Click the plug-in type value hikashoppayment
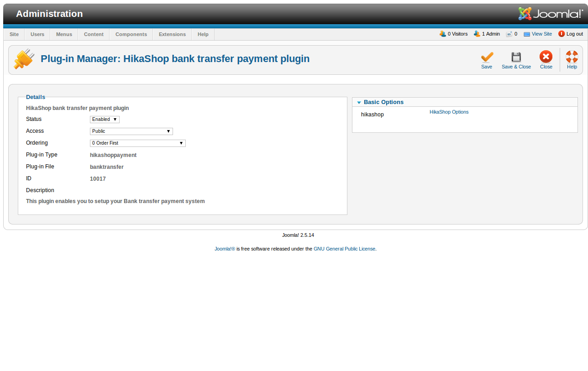Screen dimensions: 588x371 coord(113,155)
